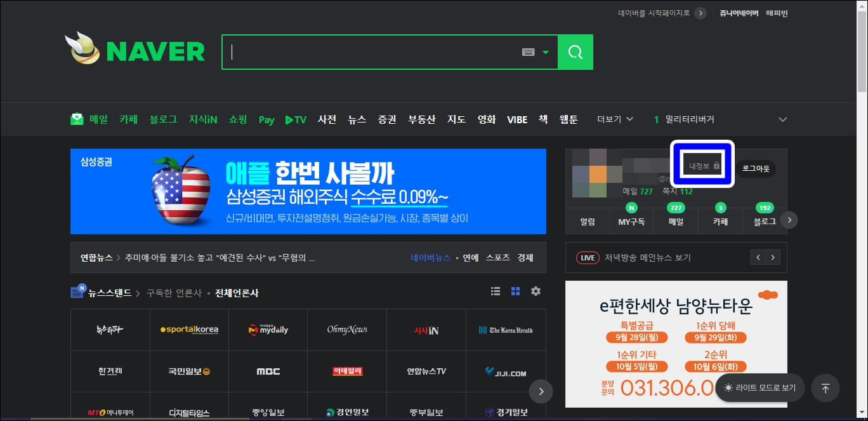Switch to 구독한 언론사 view
The image size is (868, 421).
[x=174, y=293]
